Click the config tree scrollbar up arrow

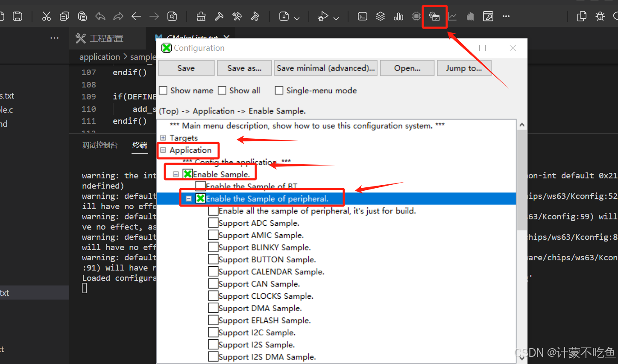(521, 125)
